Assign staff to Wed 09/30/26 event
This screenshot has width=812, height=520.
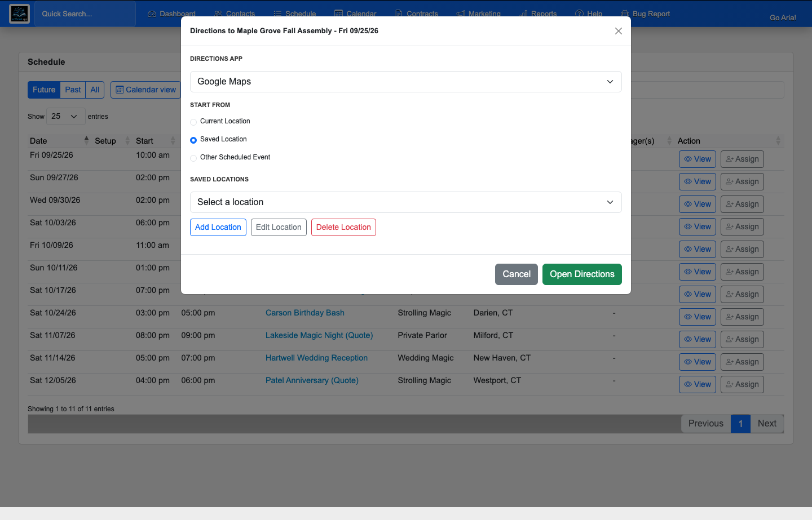pos(742,205)
